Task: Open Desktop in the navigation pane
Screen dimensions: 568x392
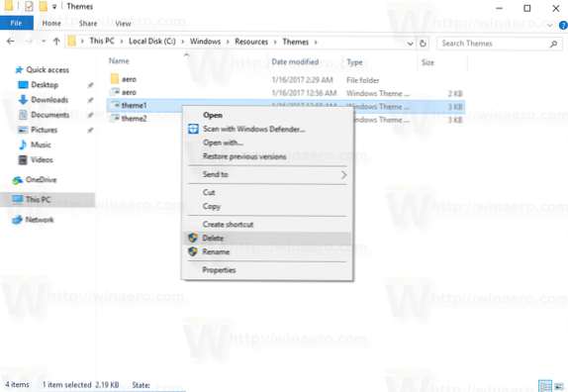Action: (x=45, y=85)
